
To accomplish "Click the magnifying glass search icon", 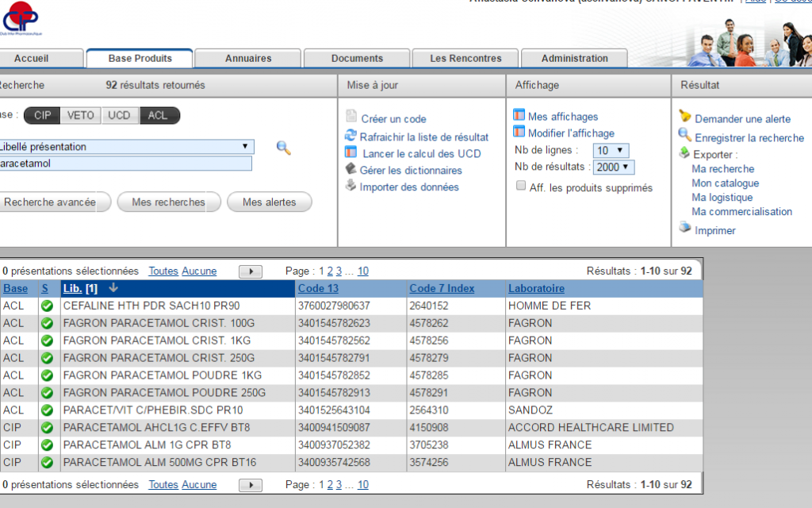I will click(283, 148).
